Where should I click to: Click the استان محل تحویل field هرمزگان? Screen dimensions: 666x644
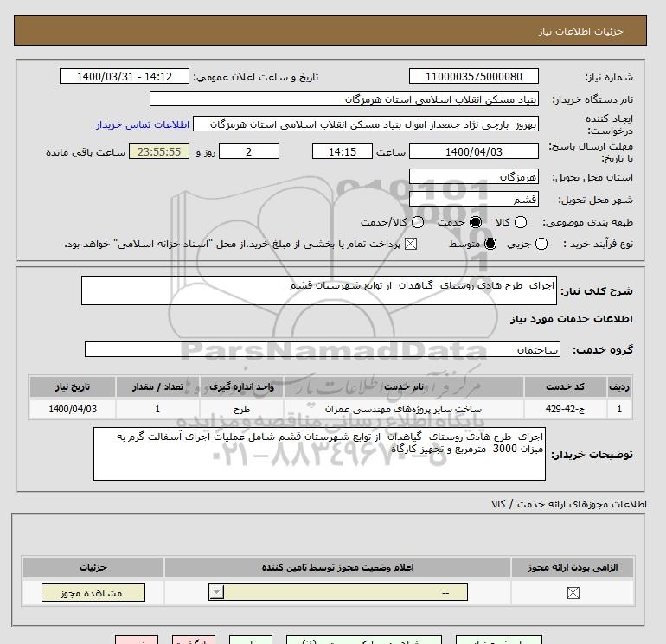tap(474, 176)
